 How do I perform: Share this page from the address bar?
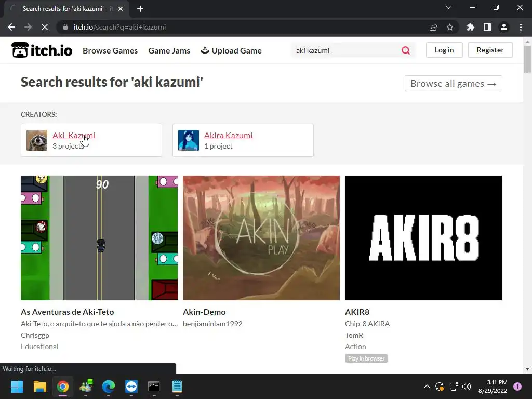433,27
